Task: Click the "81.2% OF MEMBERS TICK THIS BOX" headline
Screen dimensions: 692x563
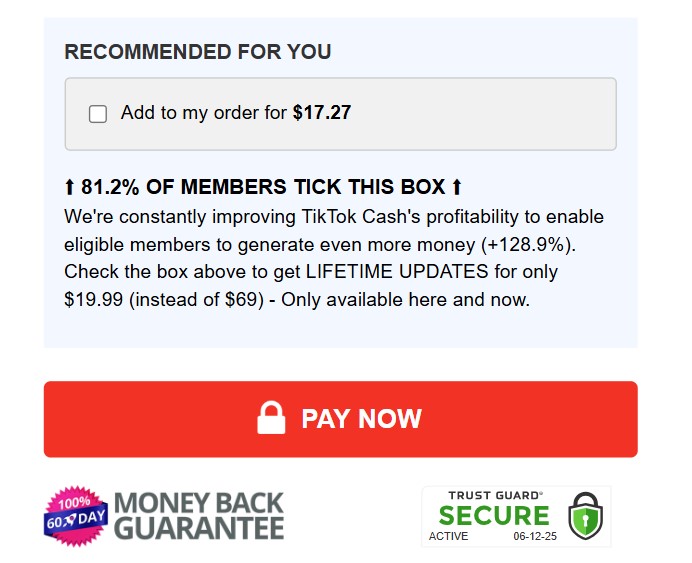Action: (263, 187)
